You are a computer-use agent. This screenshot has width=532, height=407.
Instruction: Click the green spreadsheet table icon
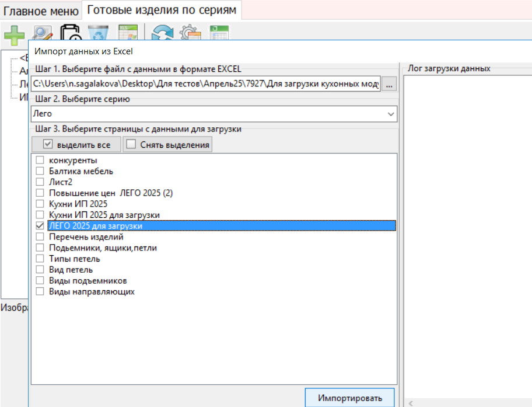coord(219,33)
